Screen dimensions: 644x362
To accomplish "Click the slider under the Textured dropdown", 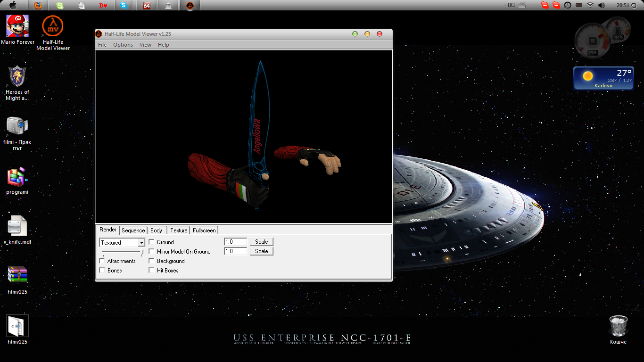I will pyautogui.click(x=123, y=253).
